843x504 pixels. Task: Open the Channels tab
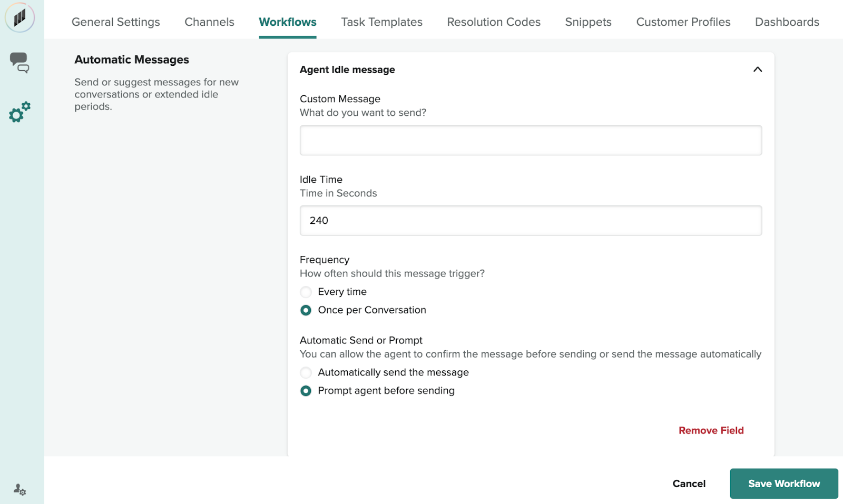(209, 22)
